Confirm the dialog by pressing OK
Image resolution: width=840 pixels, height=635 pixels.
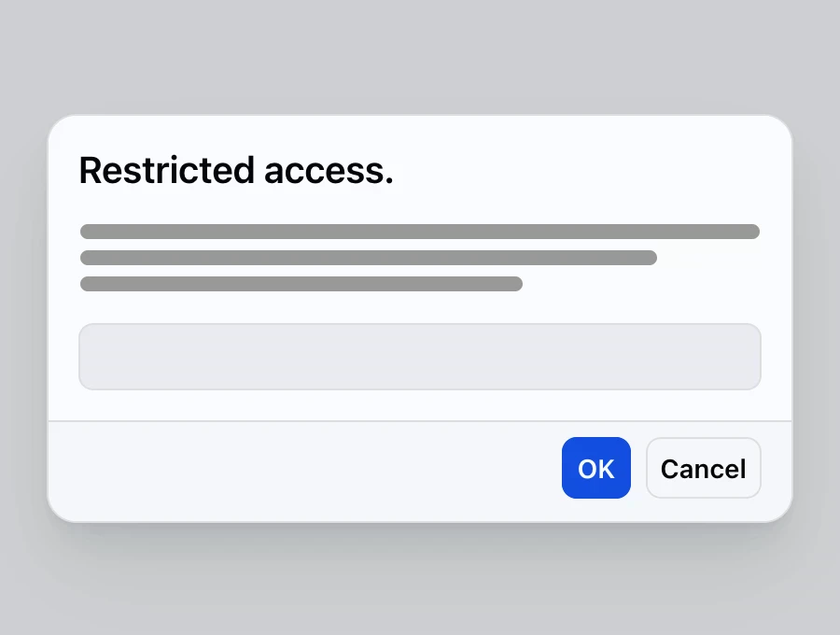pyautogui.click(x=595, y=468)
